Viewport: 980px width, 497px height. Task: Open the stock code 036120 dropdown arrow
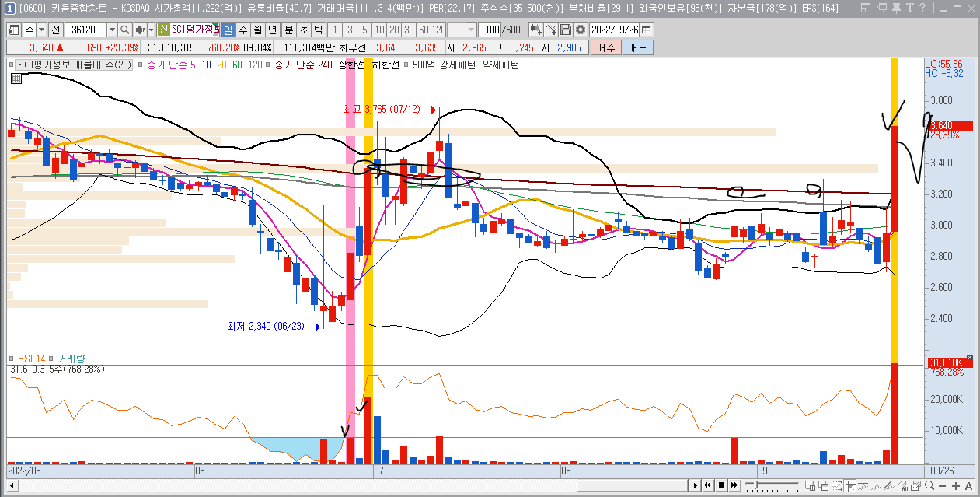tap(112, 30)
